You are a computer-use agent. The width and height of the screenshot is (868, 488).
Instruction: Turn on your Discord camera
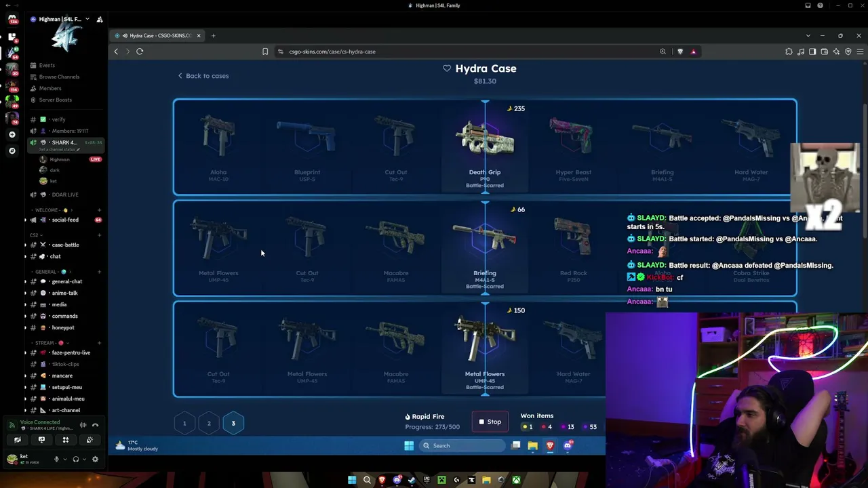point(18,440)
